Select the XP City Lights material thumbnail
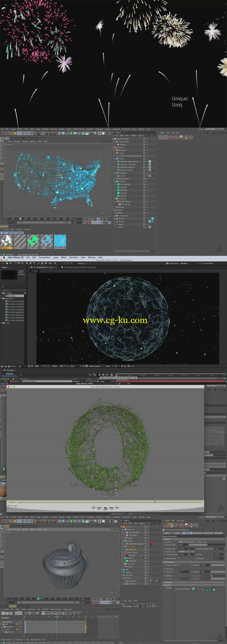 33,242
